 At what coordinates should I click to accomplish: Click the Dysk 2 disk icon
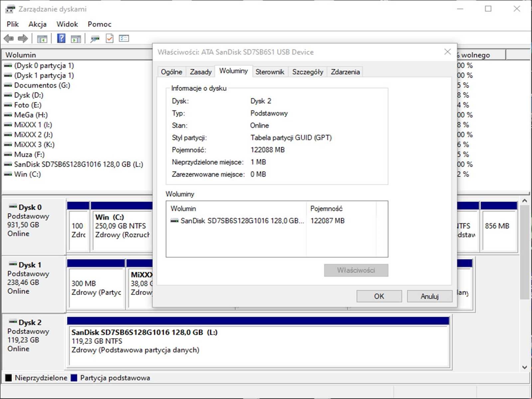pyautogui.click(x=13, y=322)
